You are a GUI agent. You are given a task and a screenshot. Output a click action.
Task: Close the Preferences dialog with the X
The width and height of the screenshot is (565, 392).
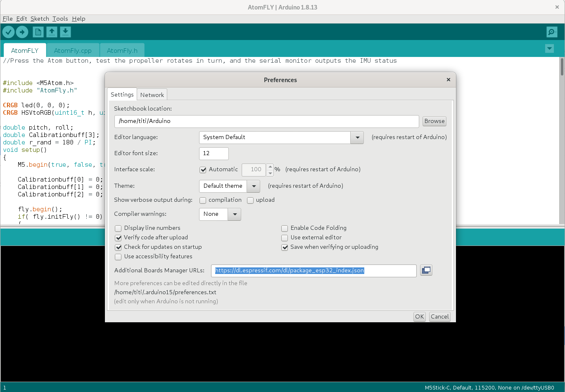[448, 80]
